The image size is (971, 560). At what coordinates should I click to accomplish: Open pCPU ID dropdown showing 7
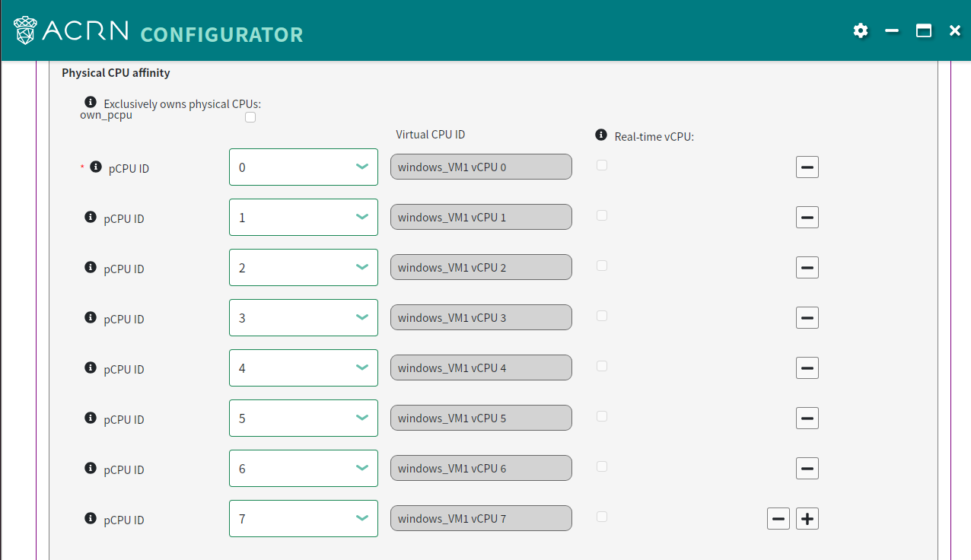pyautogui.click(x=304, y=518)
